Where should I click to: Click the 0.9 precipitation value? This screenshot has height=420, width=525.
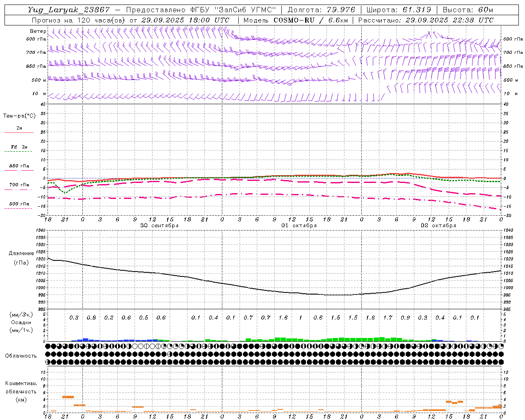point(405,317)
